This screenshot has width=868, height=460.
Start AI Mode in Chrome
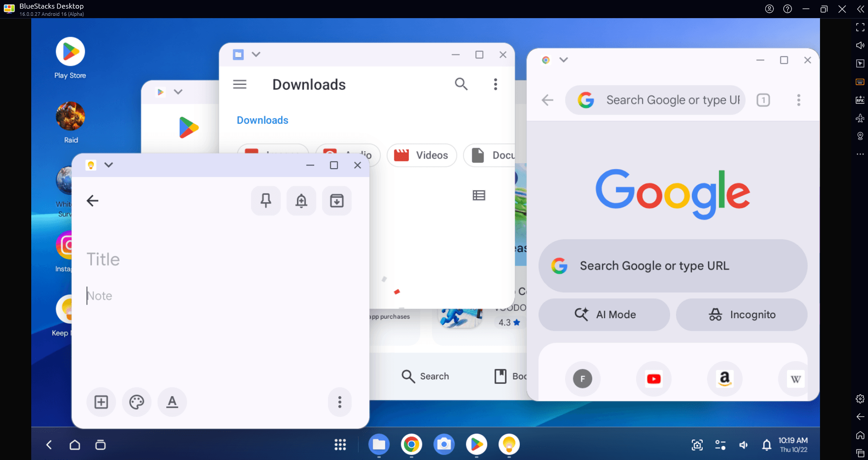point(604,315)
